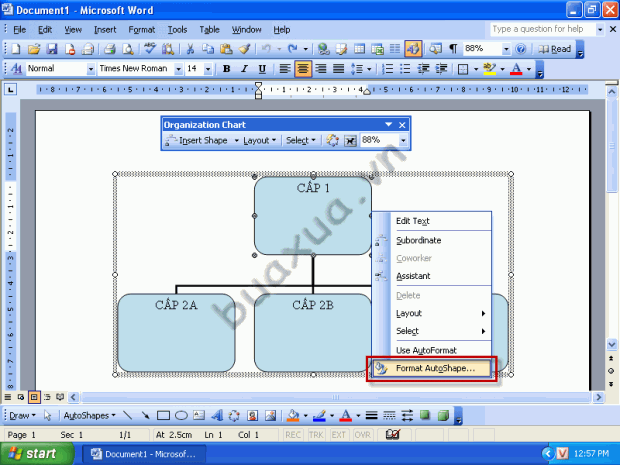
Task: Insert WordArt from the Drawing toolbar
Action: coord(217,415)
